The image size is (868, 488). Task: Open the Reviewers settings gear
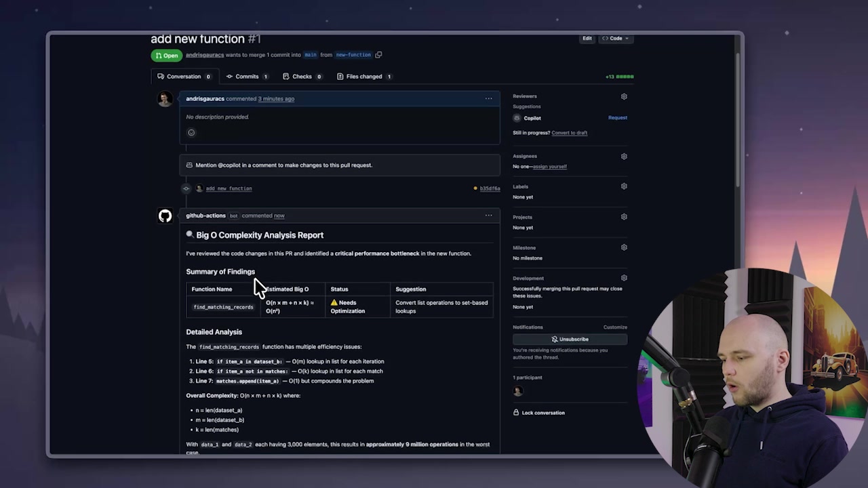click(x=624, y=96)
